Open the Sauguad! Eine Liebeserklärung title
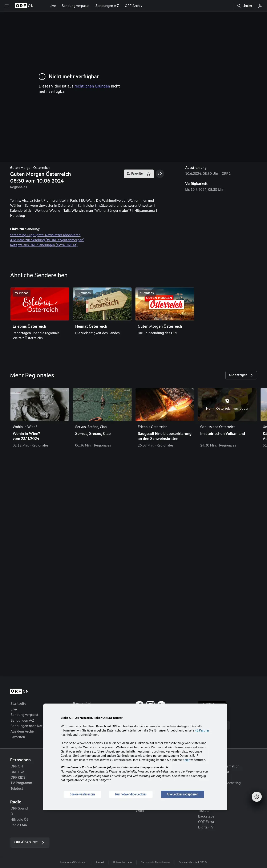Viewport: 267px width, 868px height. pyautogui.click(x=165, y=436)
